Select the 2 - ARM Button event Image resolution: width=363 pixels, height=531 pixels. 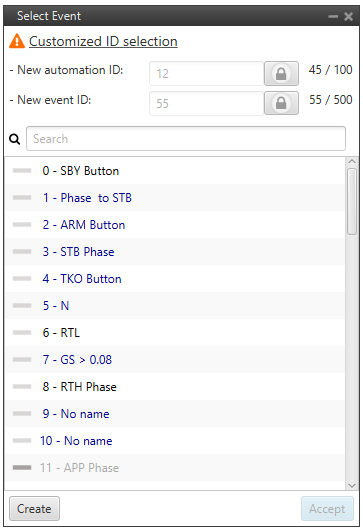click(x=175, y=225)
